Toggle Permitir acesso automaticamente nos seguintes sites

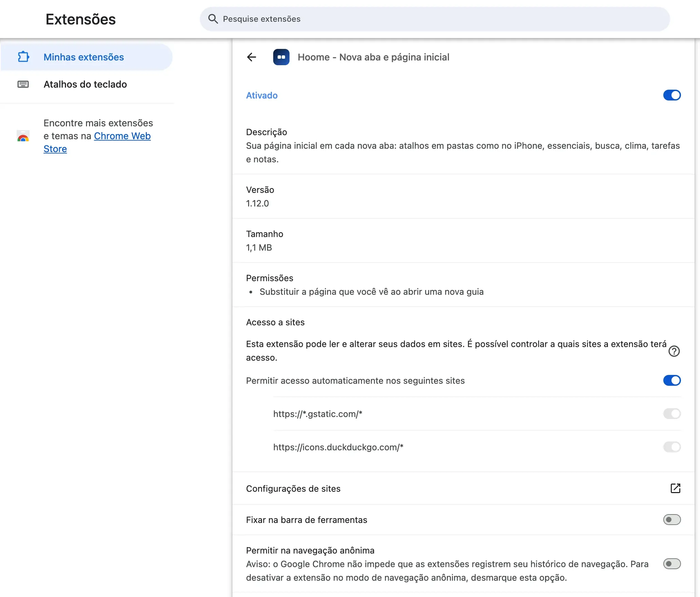672,380
